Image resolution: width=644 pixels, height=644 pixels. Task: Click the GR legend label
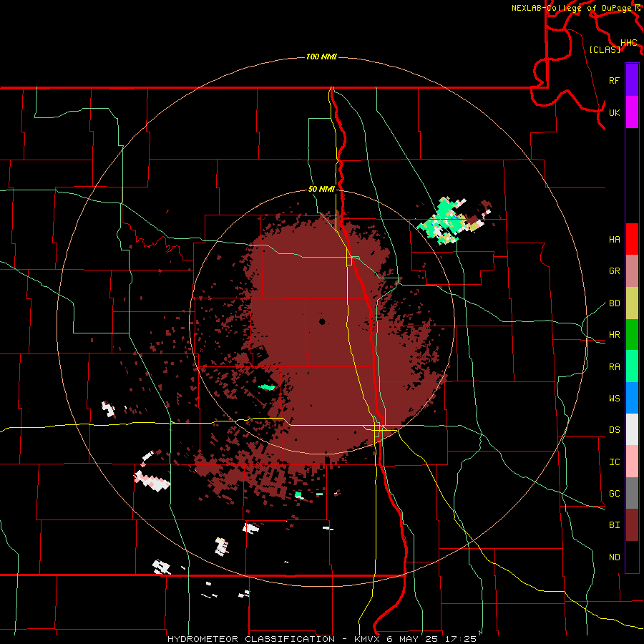[615, 271]
